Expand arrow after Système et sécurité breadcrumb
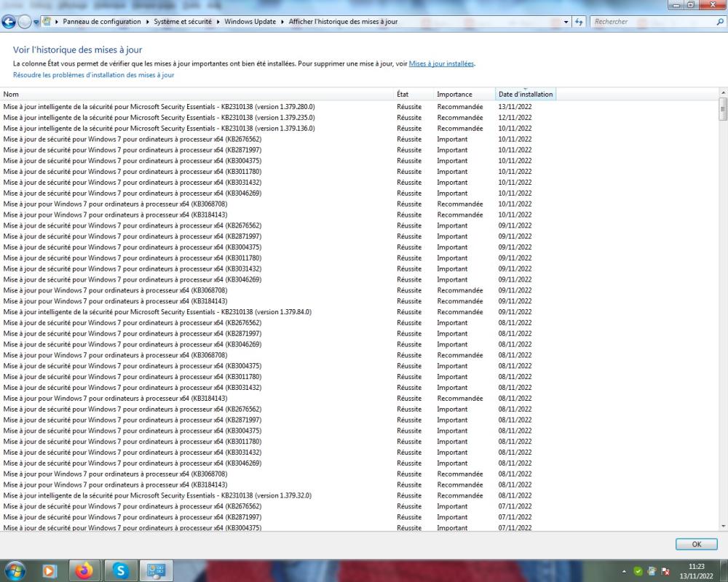Viewport: 728px width, 582px height. pos(218,22)
